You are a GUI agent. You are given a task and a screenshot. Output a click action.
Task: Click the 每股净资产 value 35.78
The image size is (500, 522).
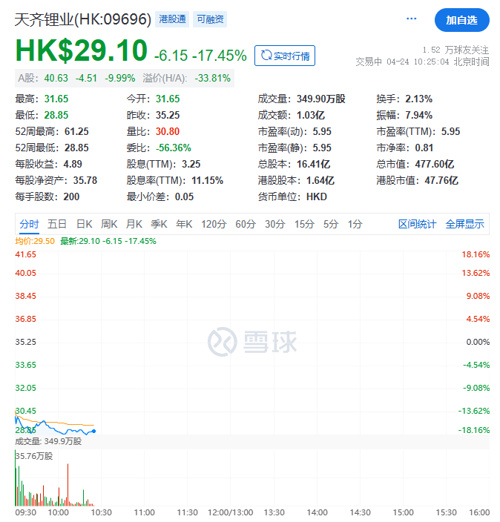[x=85, y=181]
